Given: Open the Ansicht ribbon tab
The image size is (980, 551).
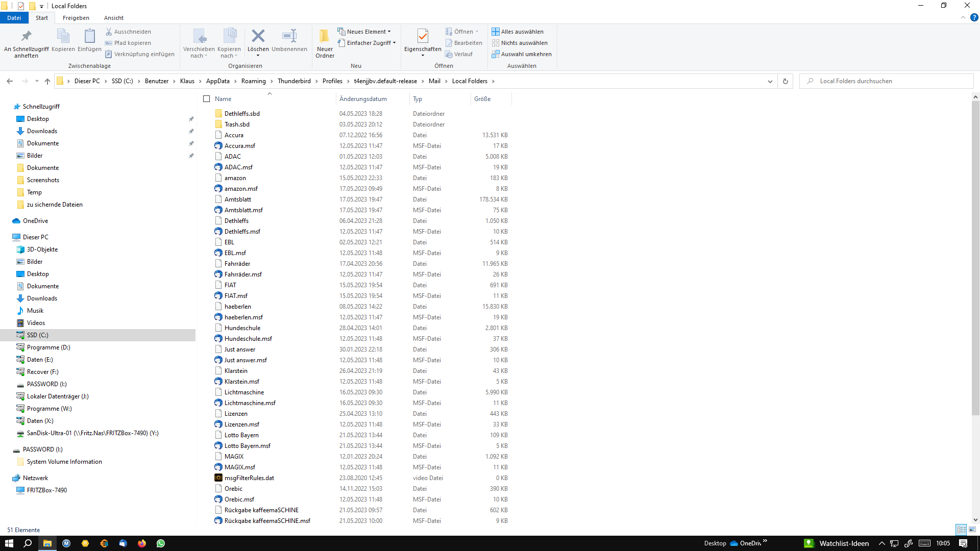Looking at the screenshot, I should pyautogui.click(x=114, y=18).
